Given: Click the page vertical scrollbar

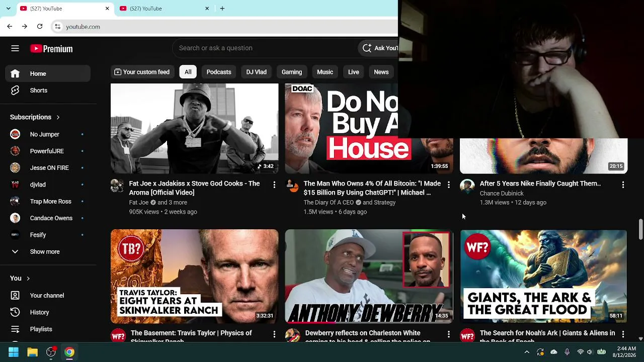Looking at the screenshot, I should [x=640, y=229].
